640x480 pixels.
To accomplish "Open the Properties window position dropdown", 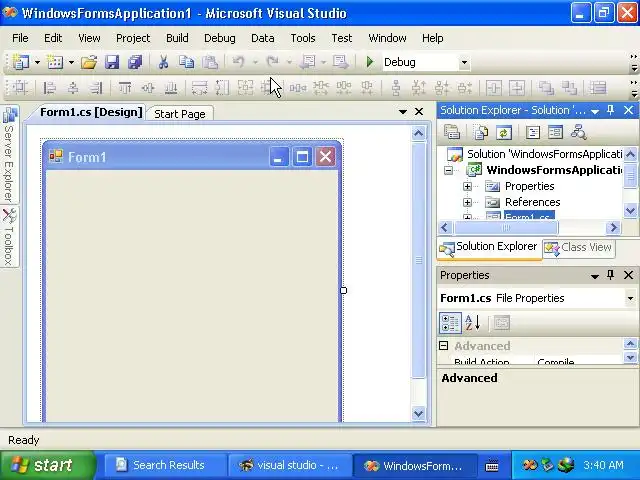I will tap(595, 276).
